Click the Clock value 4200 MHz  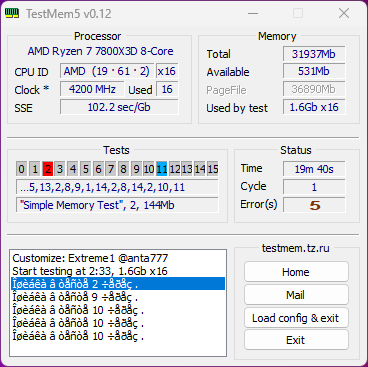point(92,89)
